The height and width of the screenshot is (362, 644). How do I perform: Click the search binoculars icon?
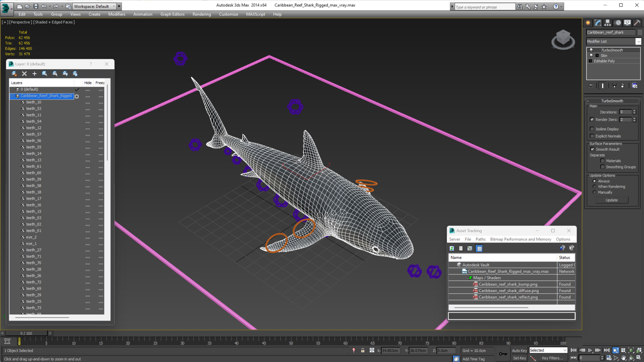(520, 7)
